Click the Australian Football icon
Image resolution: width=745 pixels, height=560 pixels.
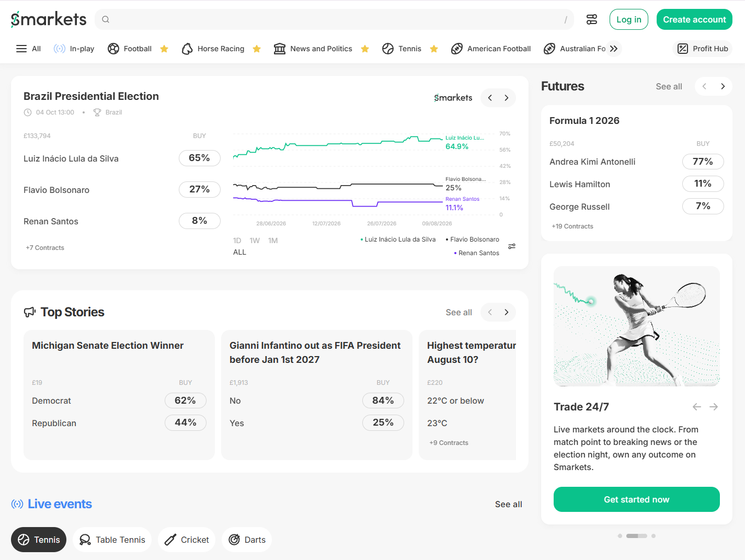coord(549,49)
